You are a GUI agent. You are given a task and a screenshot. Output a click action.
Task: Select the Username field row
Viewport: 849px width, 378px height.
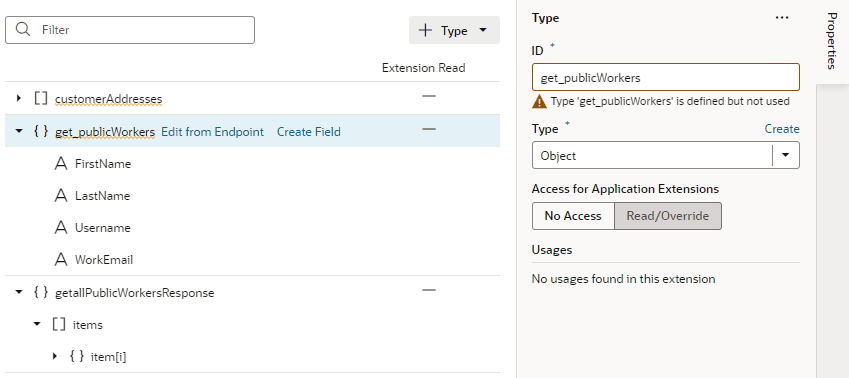click(252, 227)
